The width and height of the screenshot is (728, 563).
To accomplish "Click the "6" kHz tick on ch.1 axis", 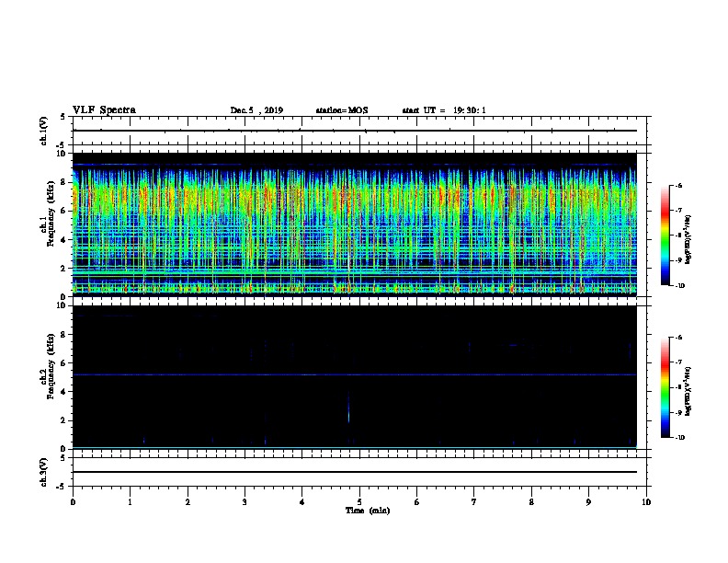I will coord(64,211).
